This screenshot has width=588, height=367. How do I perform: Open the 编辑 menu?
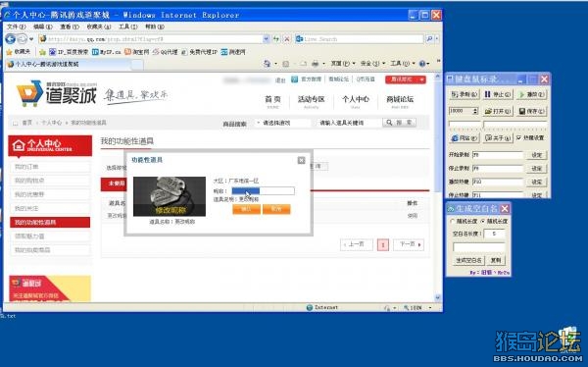tap(43, 26)
